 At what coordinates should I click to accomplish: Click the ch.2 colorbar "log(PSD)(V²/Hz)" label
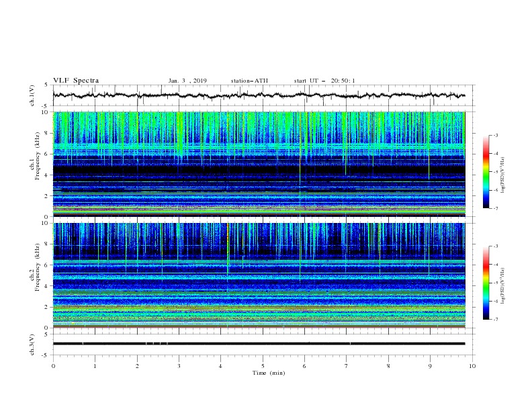point(503,285)
